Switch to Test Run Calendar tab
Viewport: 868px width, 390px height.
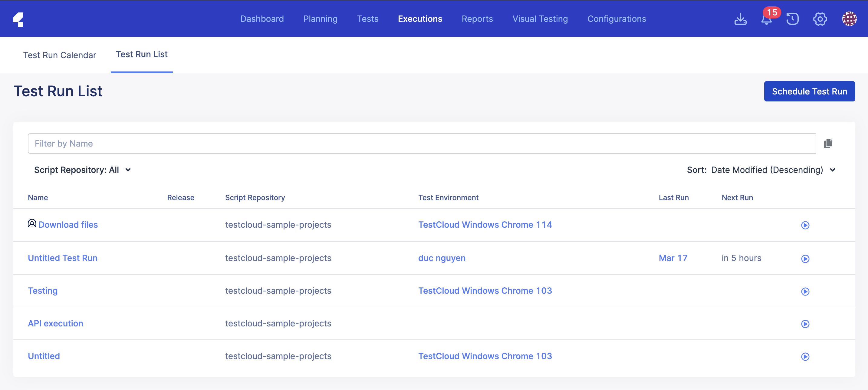click(60, 54)
